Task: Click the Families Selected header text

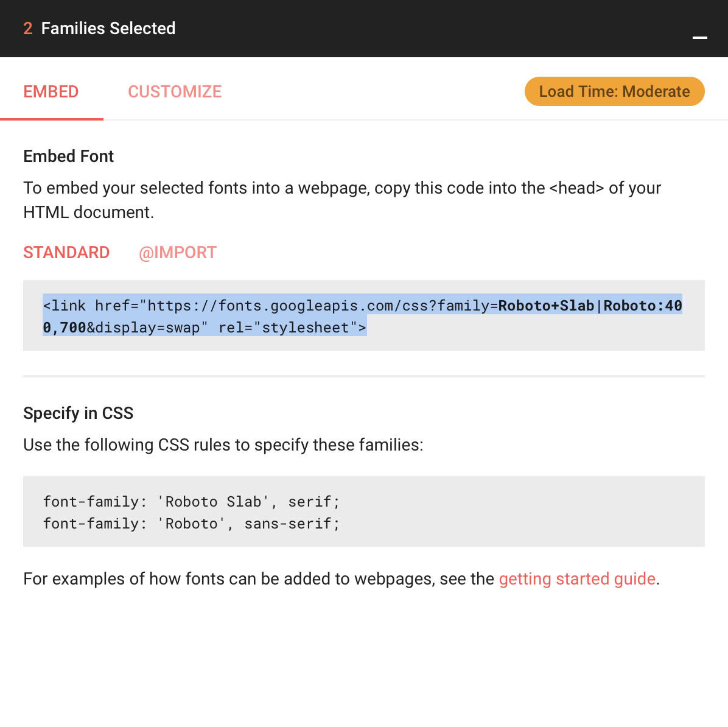Action: pos(108,28)
